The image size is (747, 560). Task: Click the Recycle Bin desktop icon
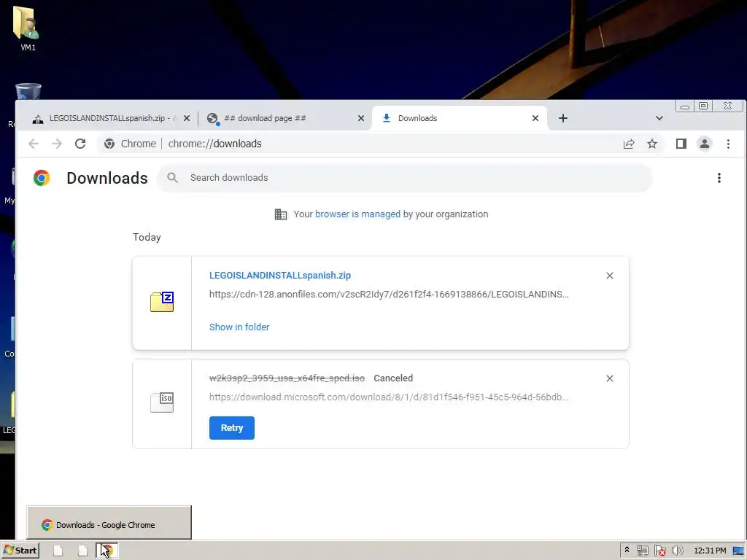(28, 91)
